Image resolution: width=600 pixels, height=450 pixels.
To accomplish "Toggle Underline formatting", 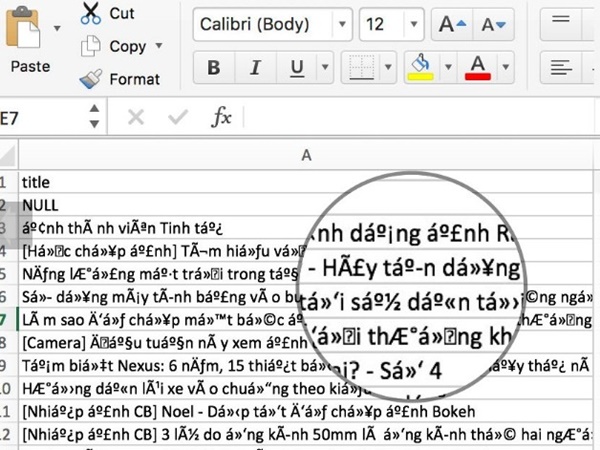I will [297, 68].
